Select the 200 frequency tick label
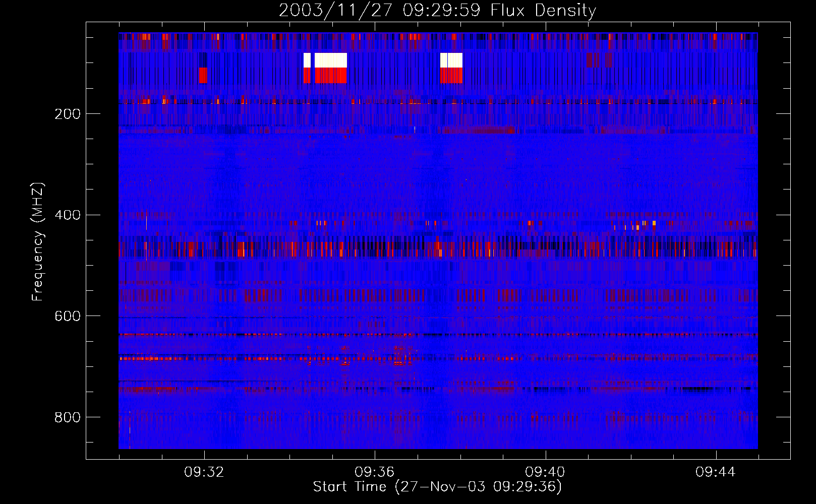The image size is (816, 504). point(68,114)
